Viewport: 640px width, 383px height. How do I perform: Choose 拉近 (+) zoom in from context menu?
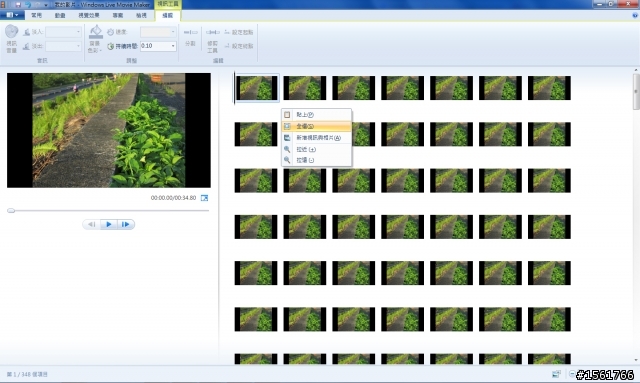(316, 149)
